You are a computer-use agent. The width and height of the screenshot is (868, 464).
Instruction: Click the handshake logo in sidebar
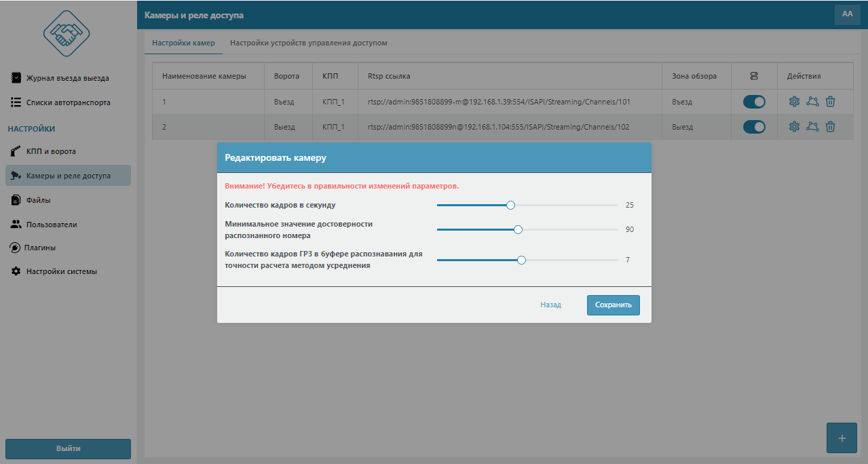67,33
